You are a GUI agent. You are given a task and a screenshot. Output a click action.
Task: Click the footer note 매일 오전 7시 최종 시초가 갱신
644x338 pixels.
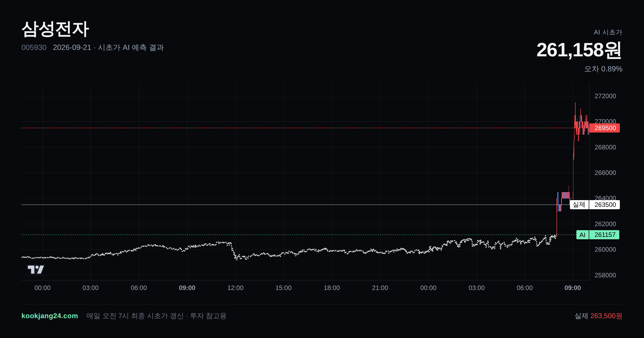coord(135,316)
